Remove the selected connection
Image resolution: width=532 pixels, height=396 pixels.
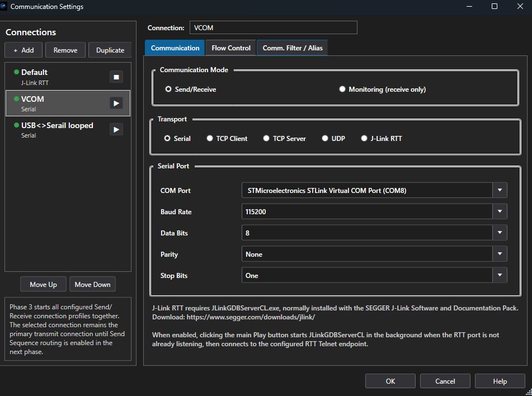point(65,50)
